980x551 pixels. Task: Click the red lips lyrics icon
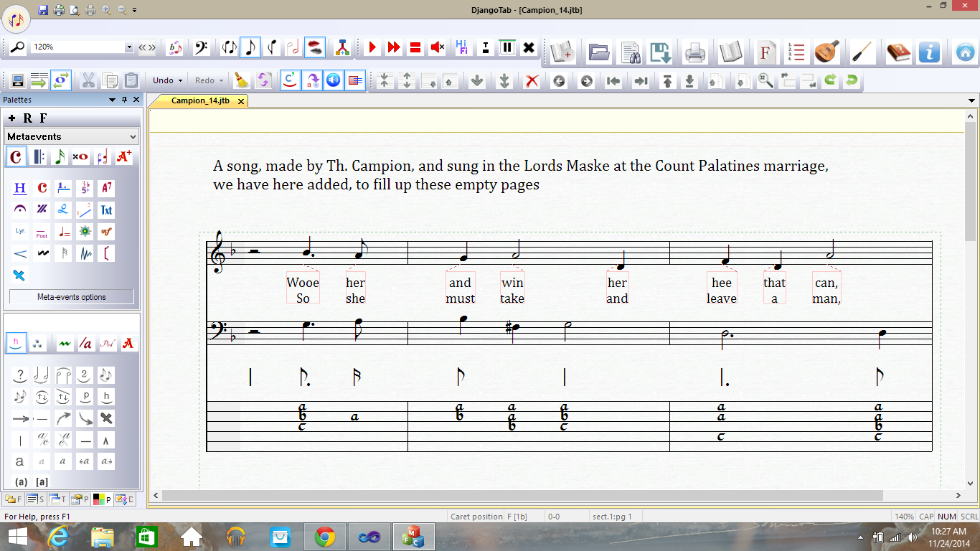[x=314, y=47]
